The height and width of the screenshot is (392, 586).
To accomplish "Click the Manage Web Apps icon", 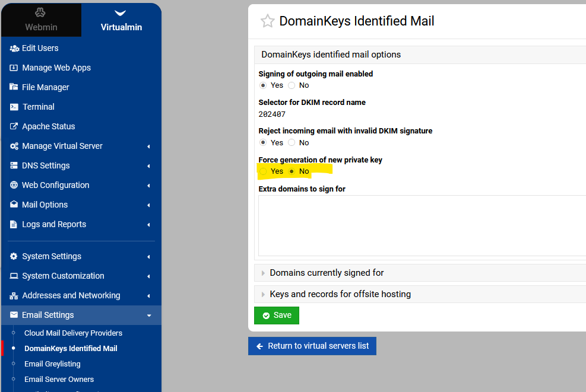I will pos(14,68).
